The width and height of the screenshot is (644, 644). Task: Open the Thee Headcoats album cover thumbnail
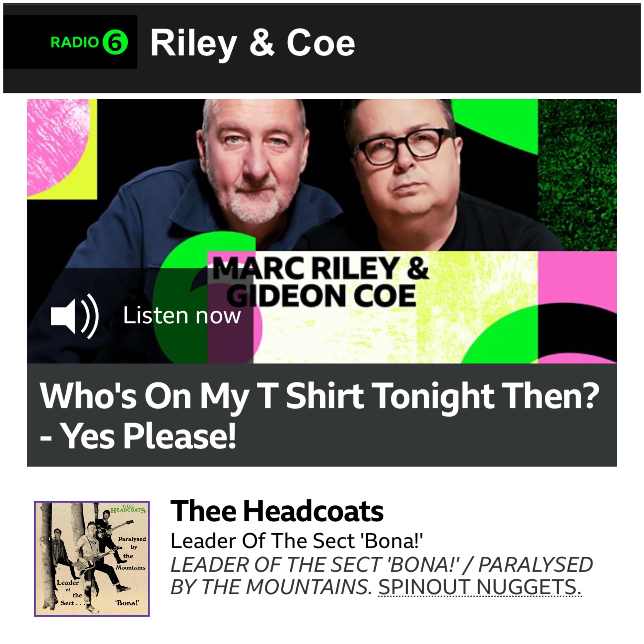(x=92, y=559)
